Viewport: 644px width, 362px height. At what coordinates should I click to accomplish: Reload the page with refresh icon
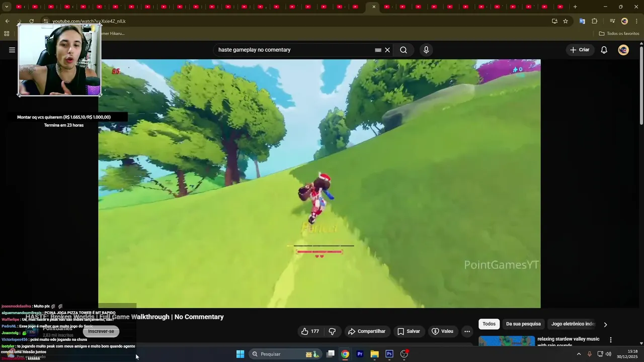pos(31,21)
